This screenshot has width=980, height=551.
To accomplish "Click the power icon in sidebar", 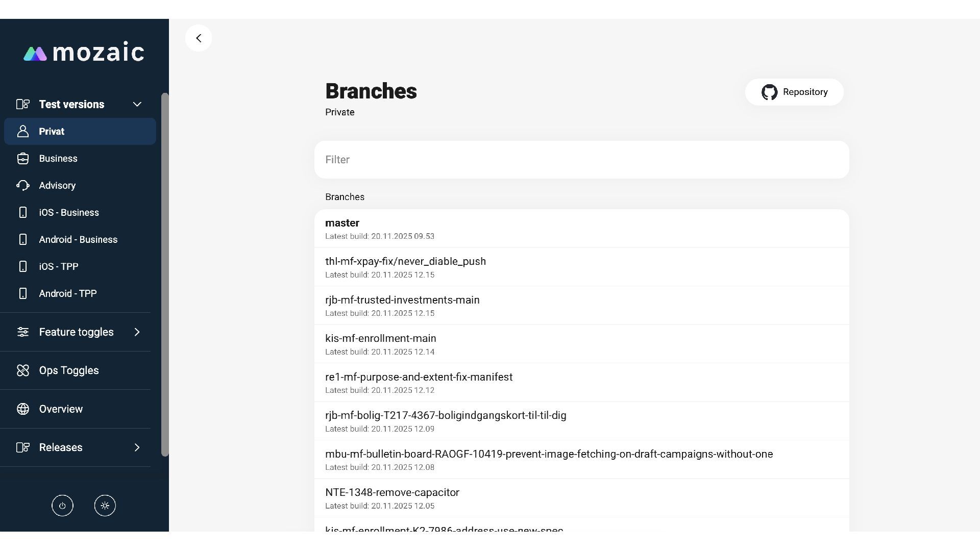I will tap(62, 506).
